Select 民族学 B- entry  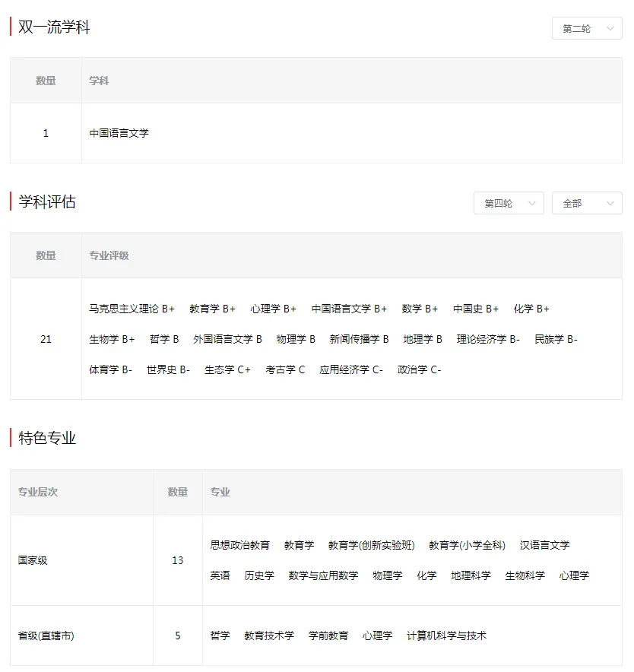click(x=556, y=340)
